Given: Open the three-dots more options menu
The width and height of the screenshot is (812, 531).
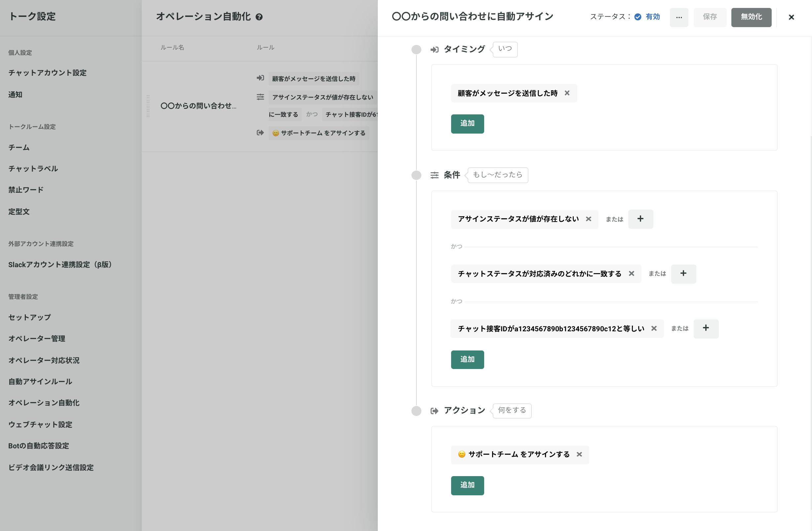Looking at the screenshot, I should [679, 17].
